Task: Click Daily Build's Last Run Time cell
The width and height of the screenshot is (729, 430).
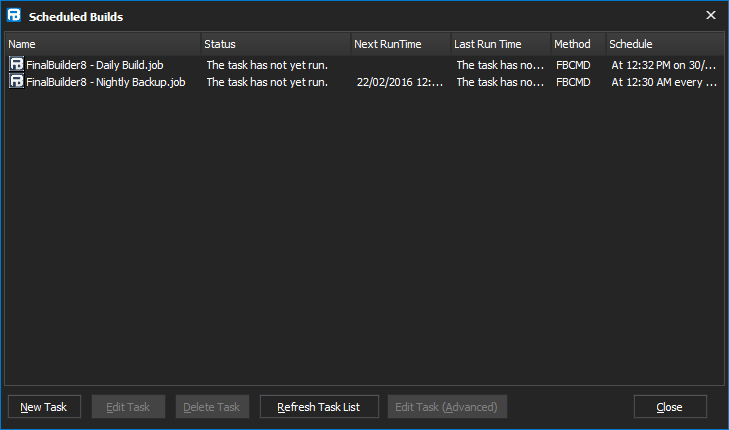Action: point(500,65)
